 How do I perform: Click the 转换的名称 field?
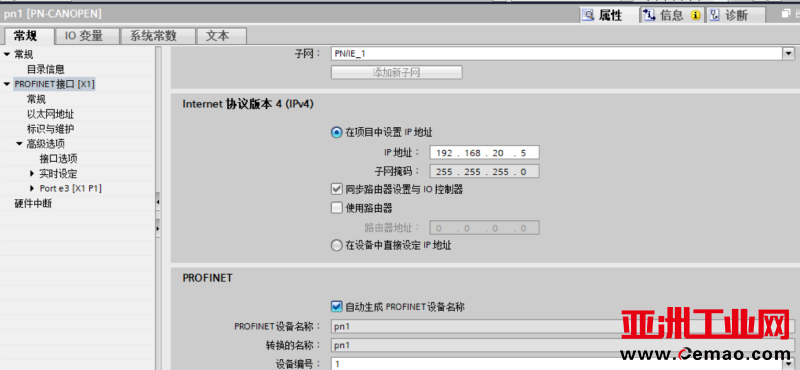point(562,346)
